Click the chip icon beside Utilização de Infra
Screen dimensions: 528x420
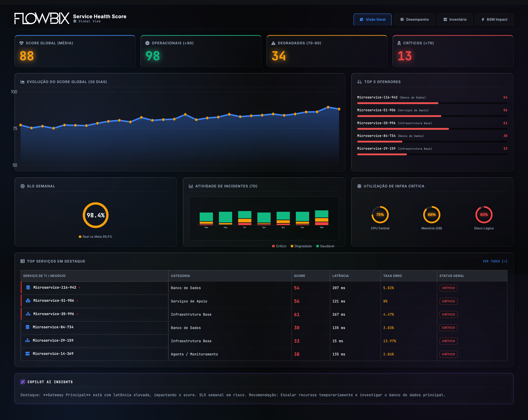[x=359, y=186]
